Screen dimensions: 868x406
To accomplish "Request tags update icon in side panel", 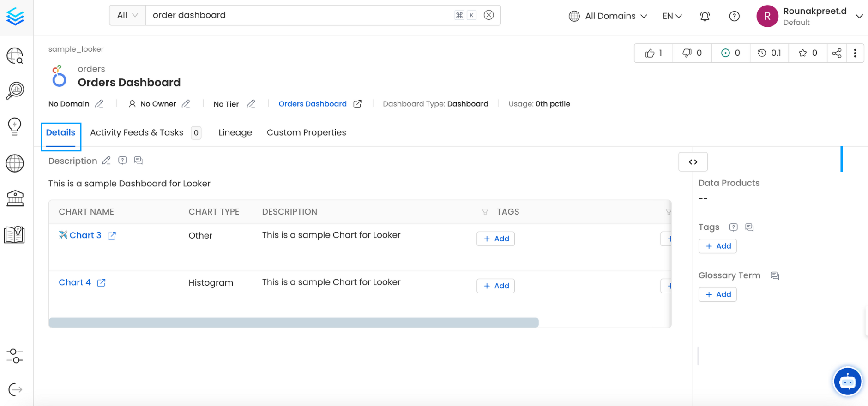I will tap(733, 227).
